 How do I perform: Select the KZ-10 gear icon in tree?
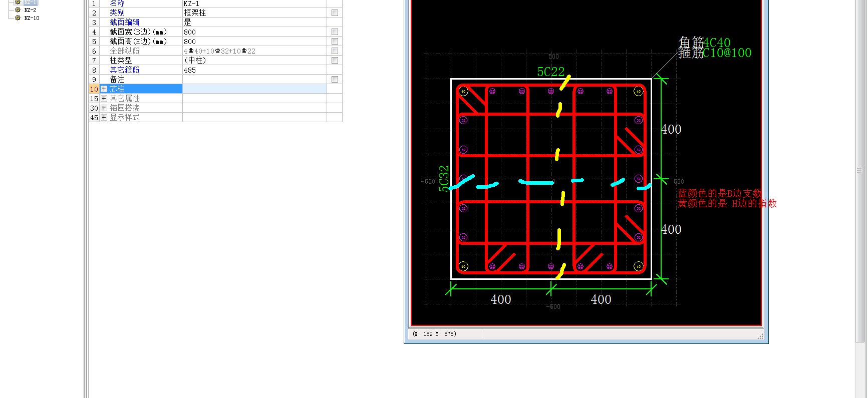tap(18, 18)
